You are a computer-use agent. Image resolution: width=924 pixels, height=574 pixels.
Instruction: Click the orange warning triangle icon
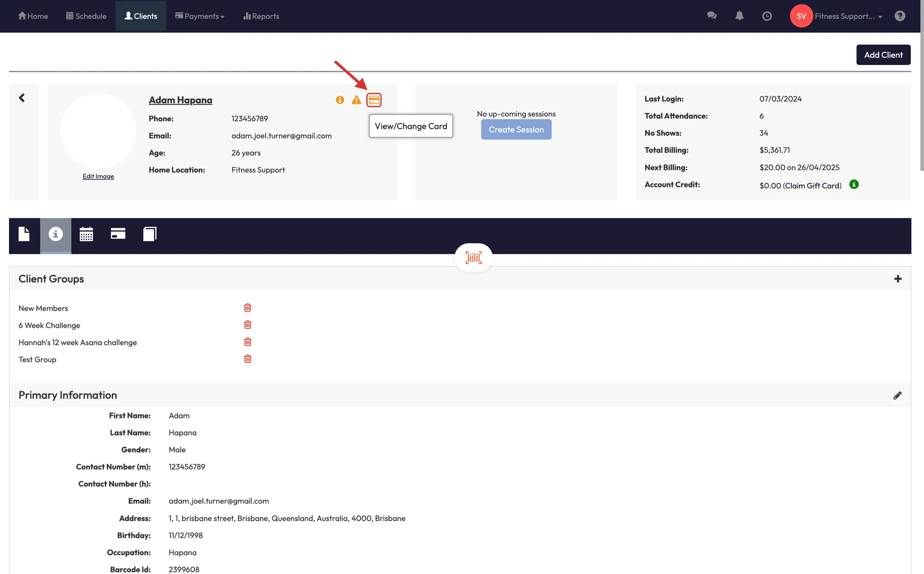(x=356, y=100)
